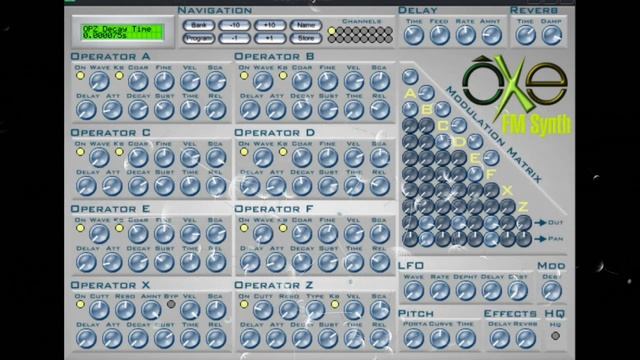Toggle Operator Z KB LED
The height and width of the screenshot is (360, 640).
tap(335, 304)
